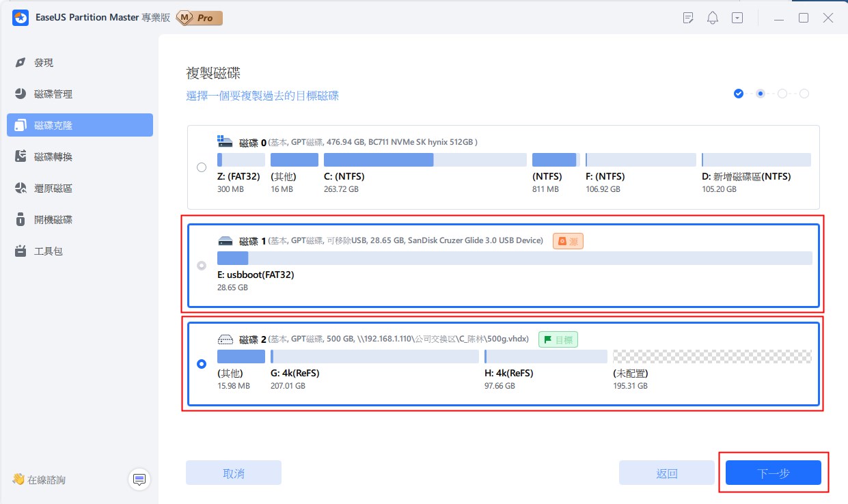Select the Disk 2 radio button
This screenshot has width=848, height=504.
(x=202, y=364)
